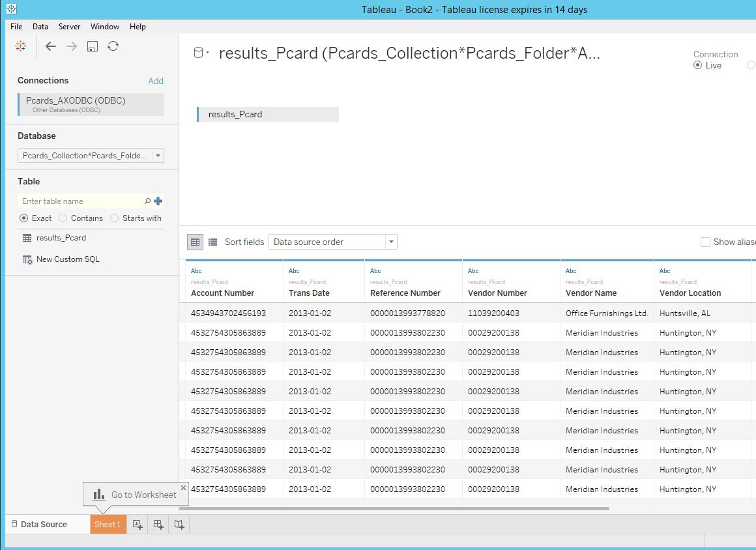Open the Sort fields dropdown
Viewport: 756px width, 550px height.
coord(390,242)
